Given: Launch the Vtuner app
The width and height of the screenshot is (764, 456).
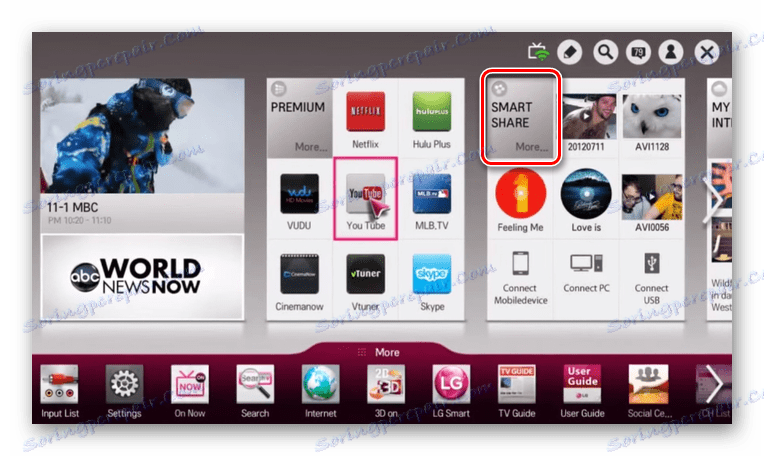Looking at the screenshot, I should (x=365, y=281).
